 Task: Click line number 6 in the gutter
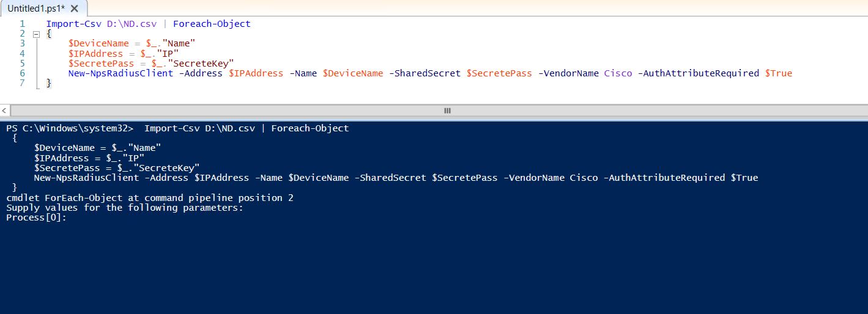click(23, 73)
